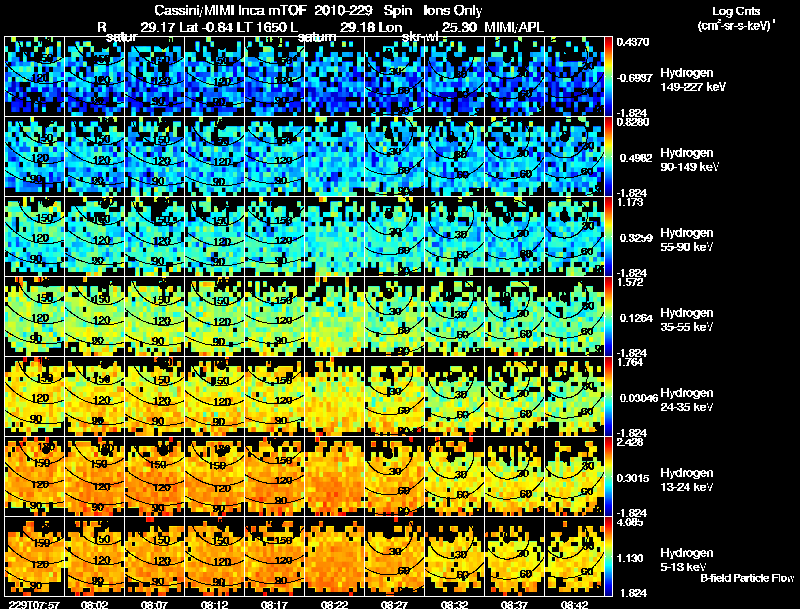Click the 35-55 keV panel at 07:57
This screenshot has width=800, height=609.
35,317
